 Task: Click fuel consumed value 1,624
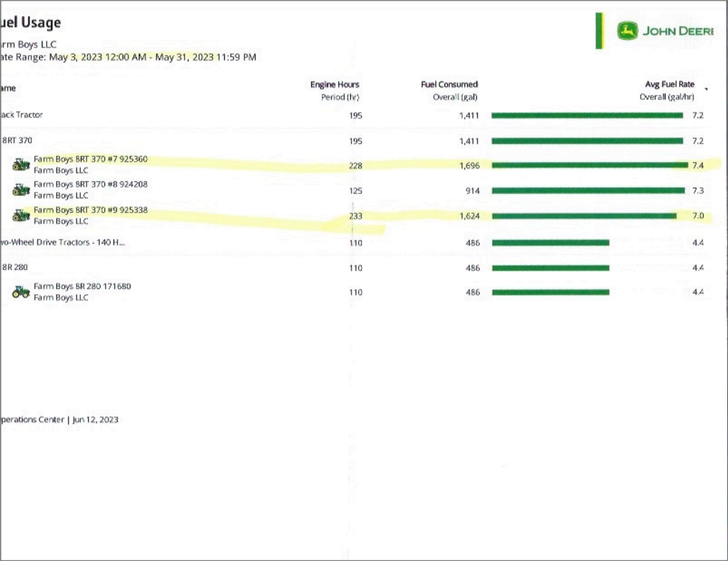pos(469,216)
